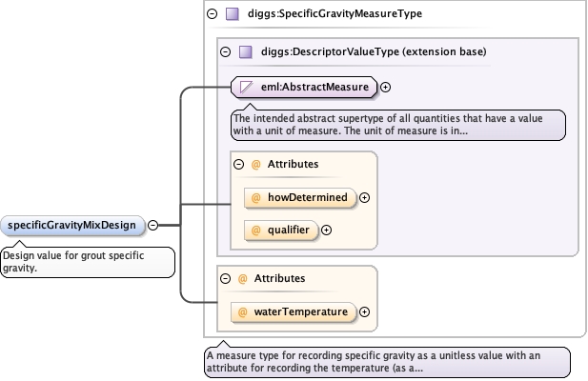Click the purple diggs:SpecificGravityMeasureType type icon
588x381 pixels.
tap(232, 14)
